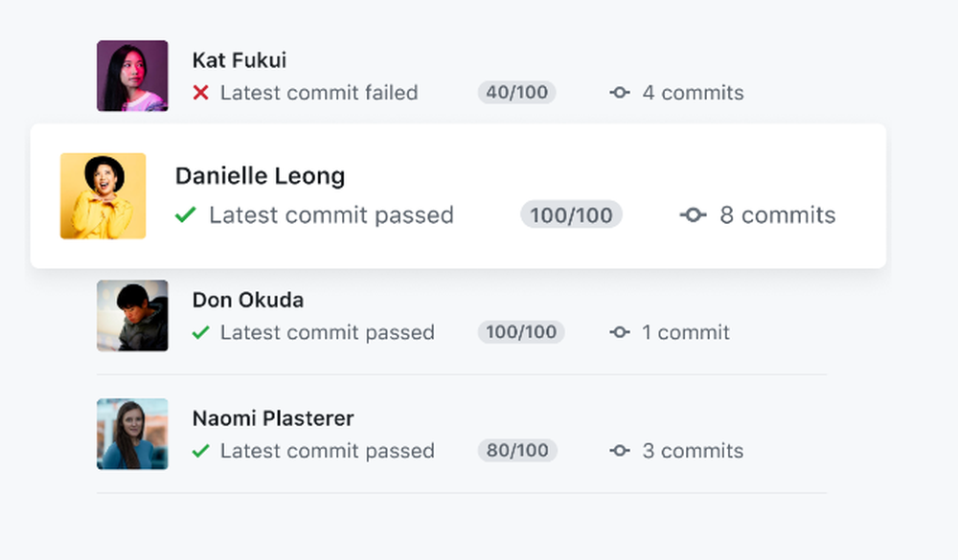Viewport: 958px width, 560px height.
Task: Click the commit icon next to 4 commits
Action: point(620,93)
